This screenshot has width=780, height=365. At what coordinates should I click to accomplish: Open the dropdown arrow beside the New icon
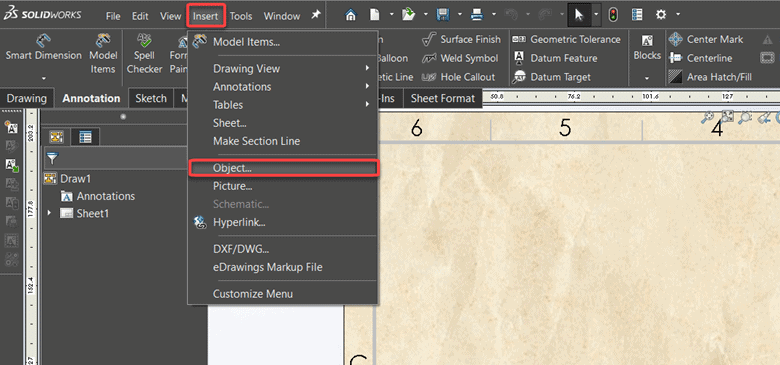tap(391, 14)
